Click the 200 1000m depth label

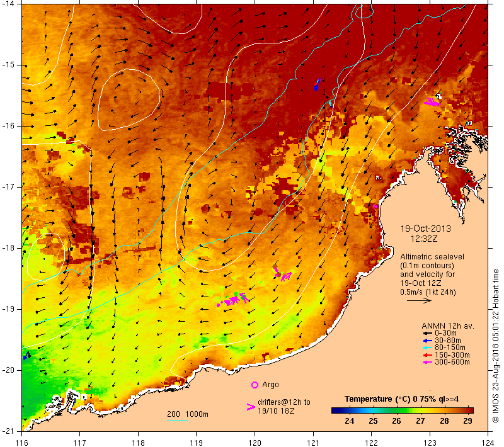(x=188, y=414)
